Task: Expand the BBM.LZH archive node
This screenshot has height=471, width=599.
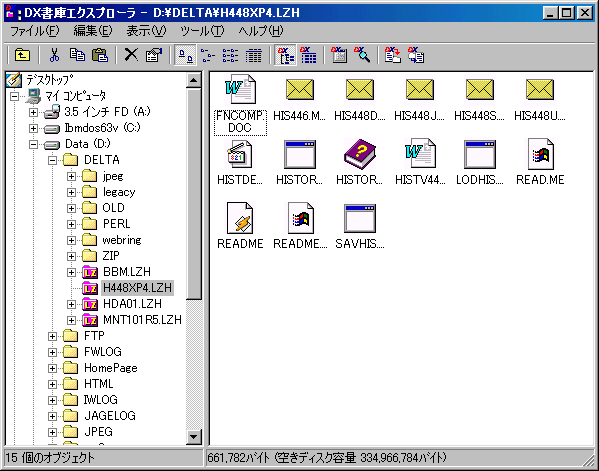Action: [x=71, y=272]
